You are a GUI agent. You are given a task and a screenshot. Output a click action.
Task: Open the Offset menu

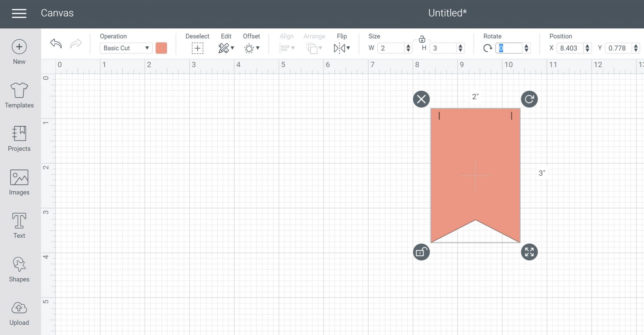point(251,48)
